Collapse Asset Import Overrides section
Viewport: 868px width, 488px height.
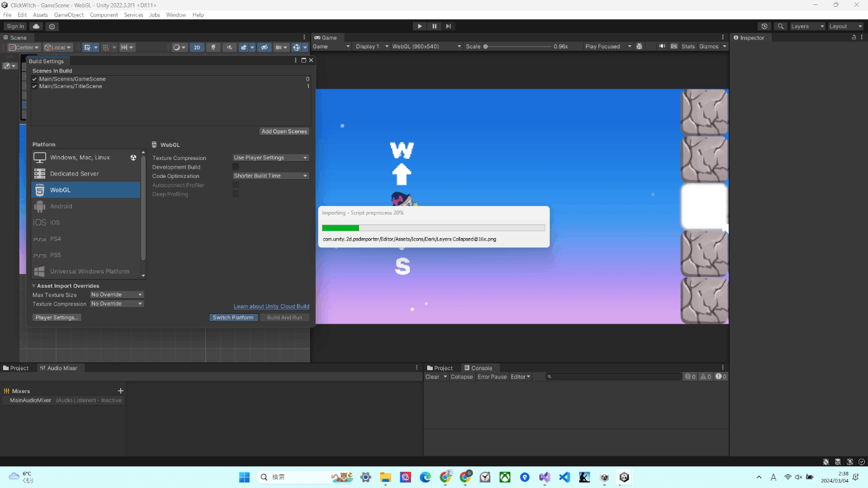point(34,286)
